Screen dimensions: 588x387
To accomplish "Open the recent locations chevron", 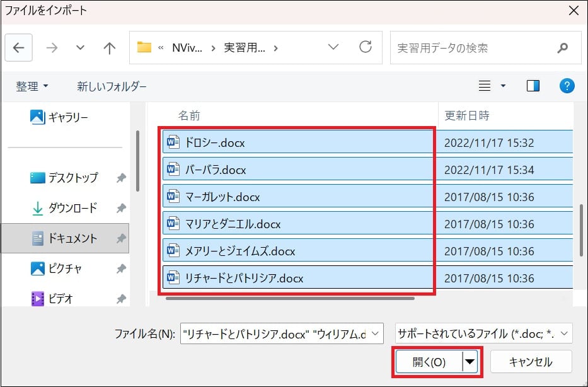I will 80,48.
